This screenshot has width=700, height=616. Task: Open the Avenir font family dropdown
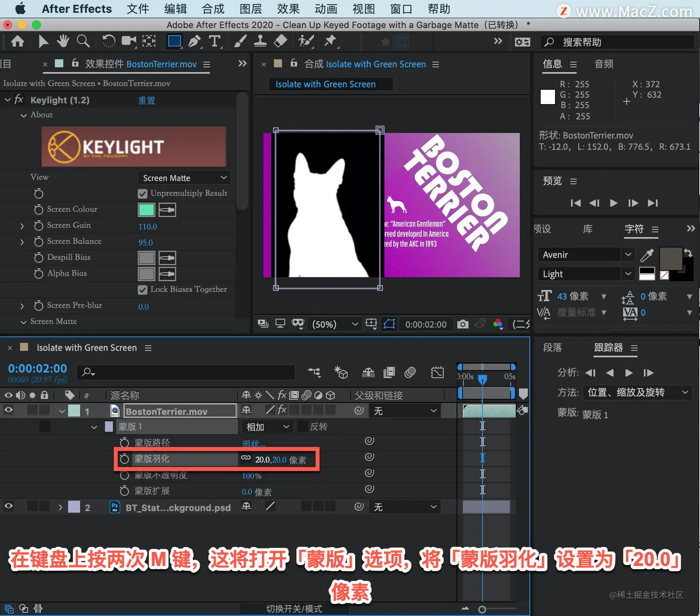[585, 254]
